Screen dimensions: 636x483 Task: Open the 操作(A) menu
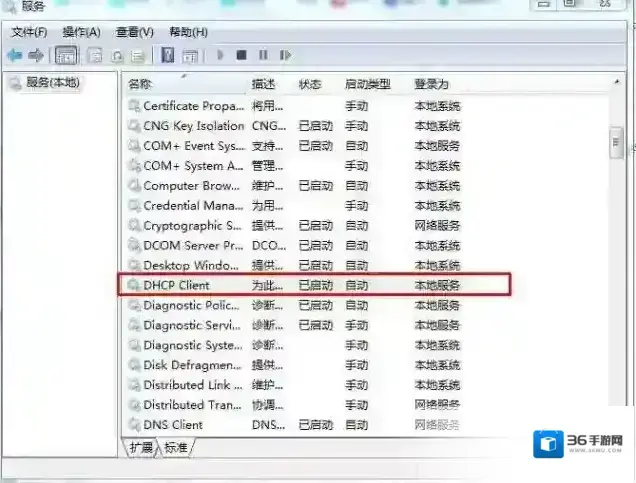(81, 32)
